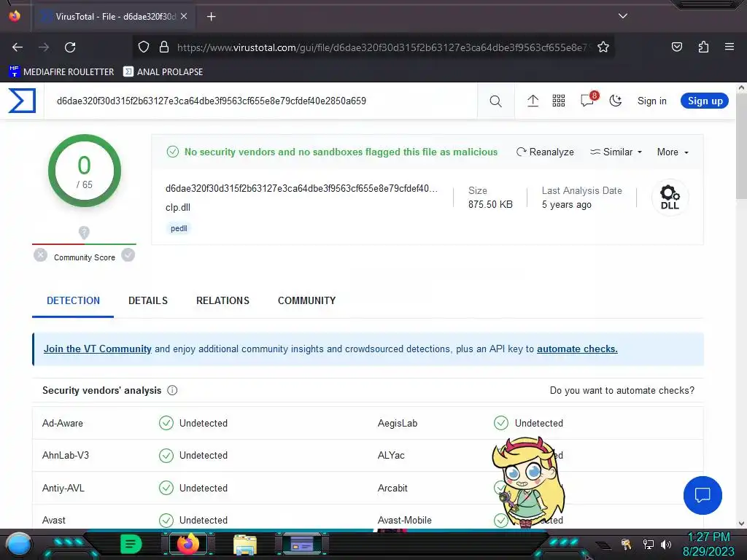
Task: Click the pedll tag
Action: pyautogui.click(x=179, y=228)
